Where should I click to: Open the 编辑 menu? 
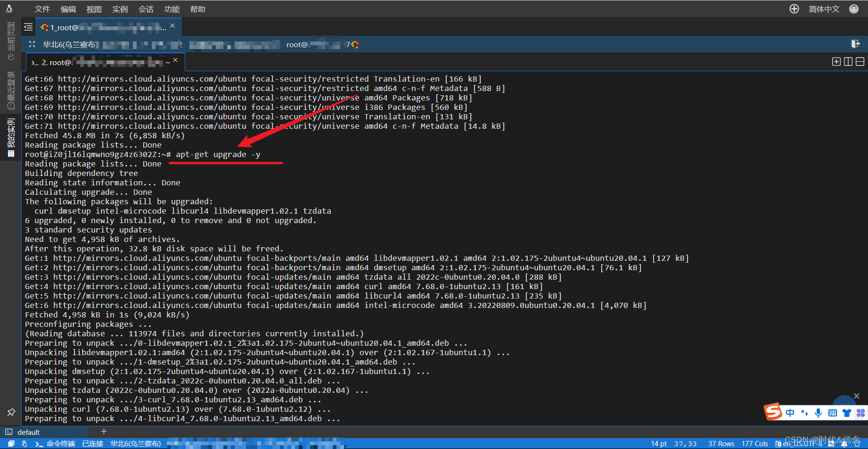pos(68,9)
